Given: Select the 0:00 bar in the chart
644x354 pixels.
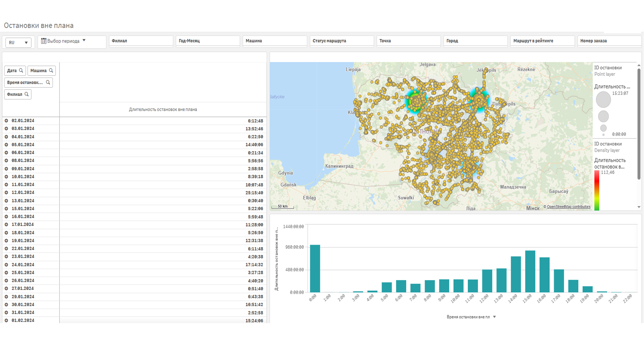Looking at the screenshot, I should (x=315, y=269).
